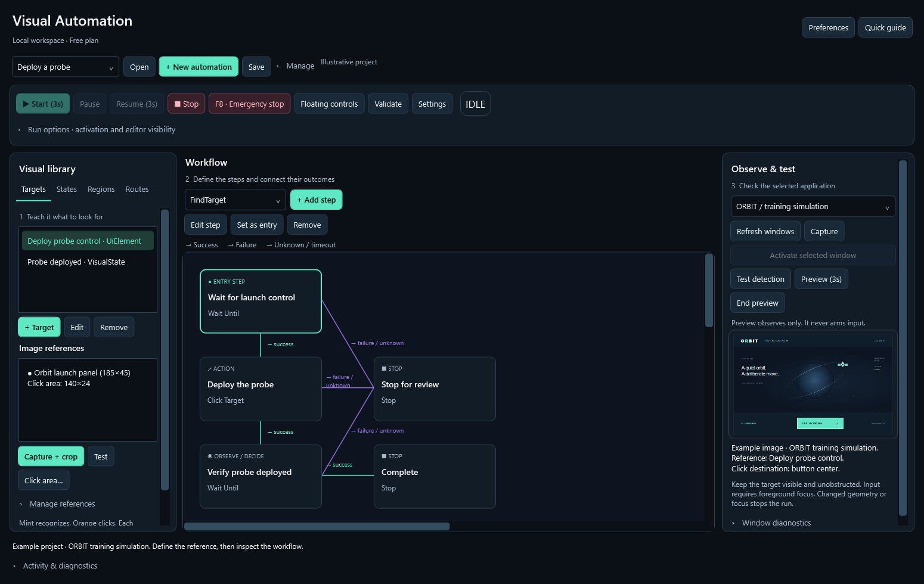The width and height of the screenshot is (924, 584).
Task: Expand the Manage section
Action: [295, 66]
